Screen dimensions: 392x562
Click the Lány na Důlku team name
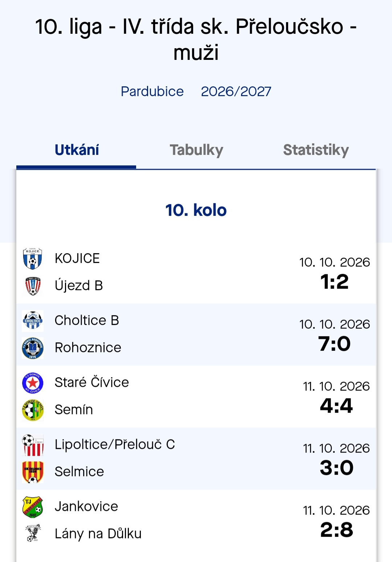(x=98, y=534)
